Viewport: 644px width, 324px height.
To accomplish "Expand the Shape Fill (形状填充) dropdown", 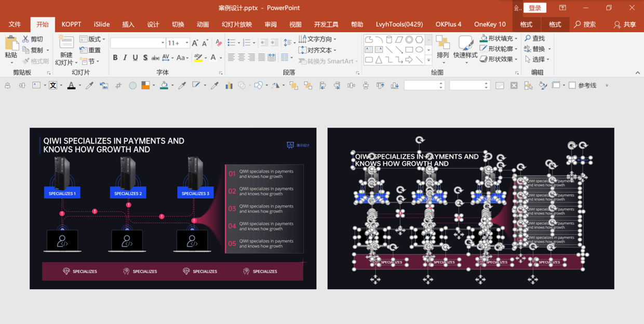I will [x=516, y=38].
